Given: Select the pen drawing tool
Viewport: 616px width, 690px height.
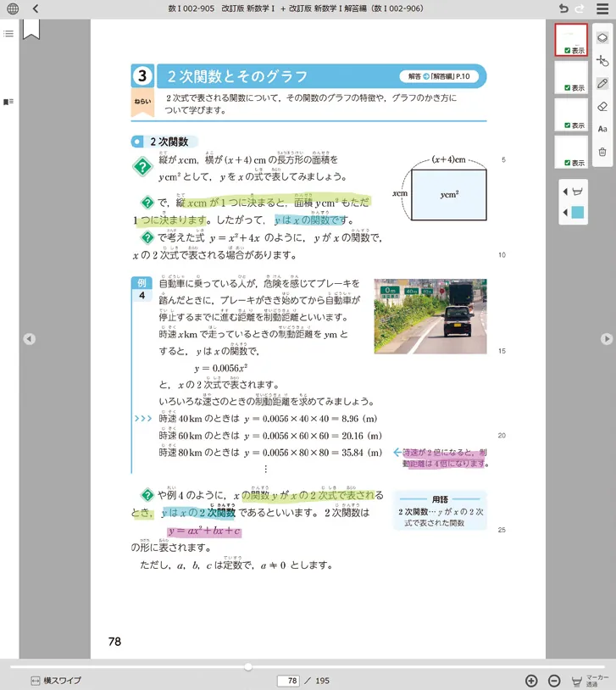Looking at the screenshot, I should pyautogui.click(x=602, y=84).
